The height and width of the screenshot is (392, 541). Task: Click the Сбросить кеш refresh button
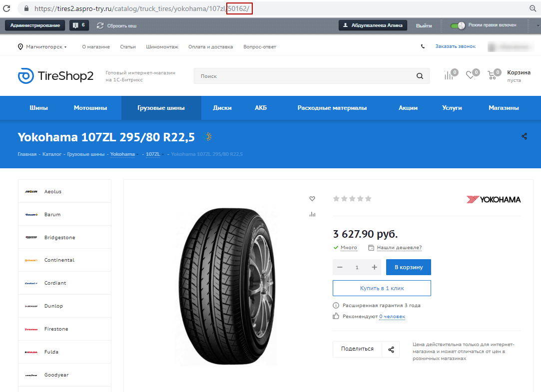coord(116,25)
